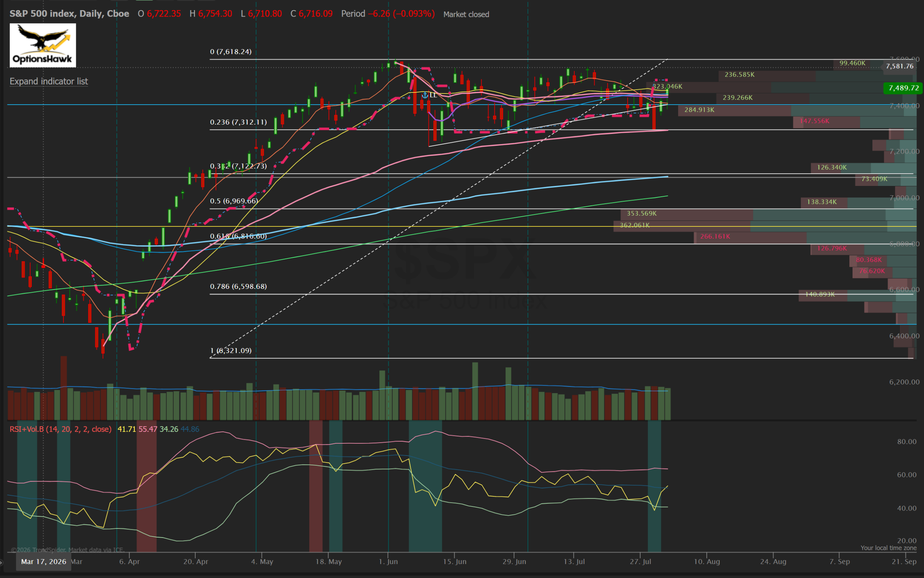Click the green RSI band value 34.26
The width and height of the screenshot is (924, 578).
[x=169, y=429]
